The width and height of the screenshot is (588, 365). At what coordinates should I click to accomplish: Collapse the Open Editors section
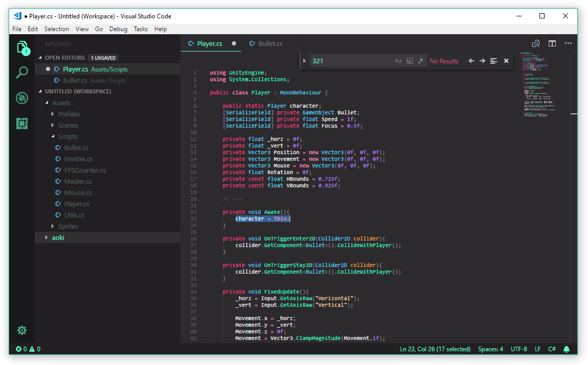coord(40,58)
